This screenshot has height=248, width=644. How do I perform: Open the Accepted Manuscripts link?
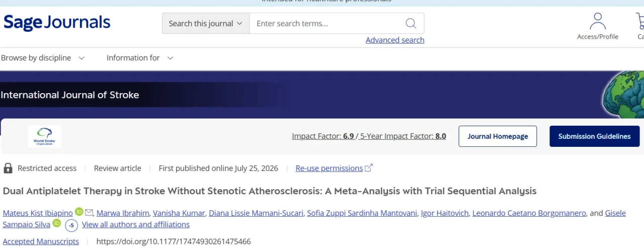[41, 241]
